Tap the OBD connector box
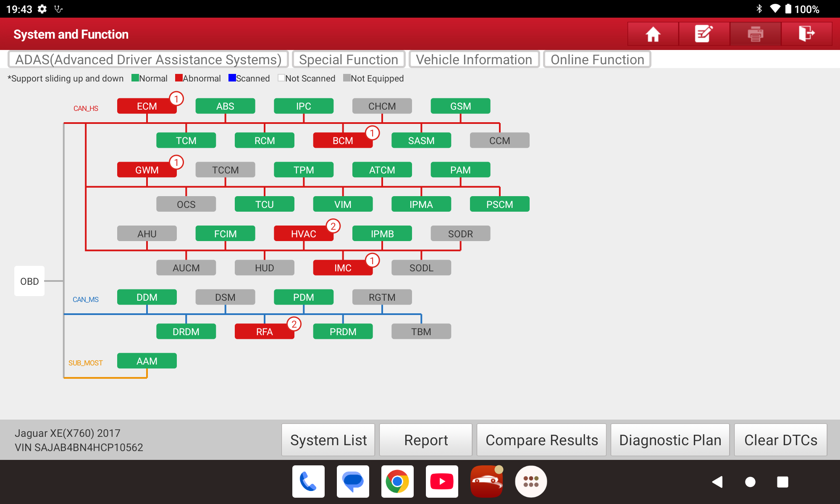 (29, 281)
